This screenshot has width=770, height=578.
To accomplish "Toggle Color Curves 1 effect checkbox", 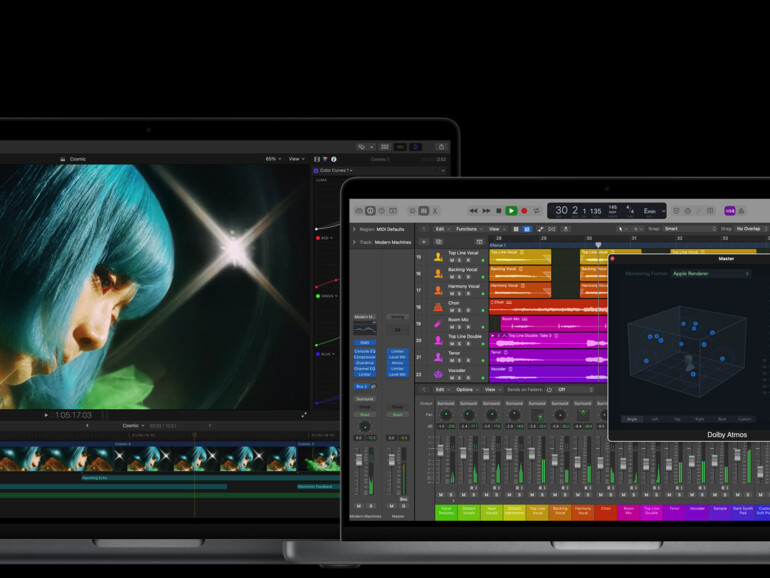I will (x=318, y=171).
